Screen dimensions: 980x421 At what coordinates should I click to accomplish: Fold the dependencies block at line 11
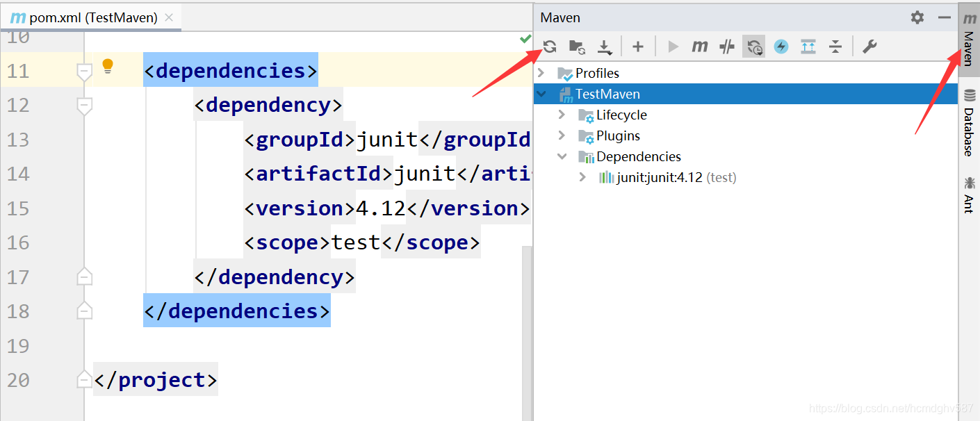(x=84, y=72)
